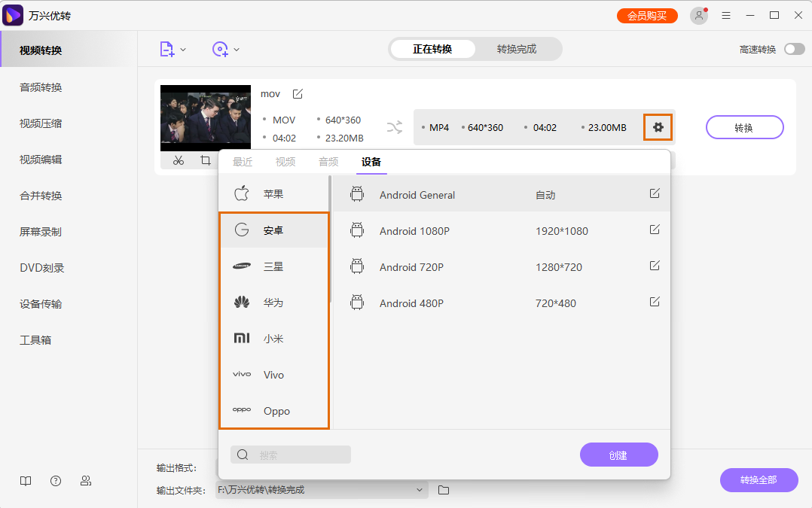Open the output folder path dropdown

[420, 489]
